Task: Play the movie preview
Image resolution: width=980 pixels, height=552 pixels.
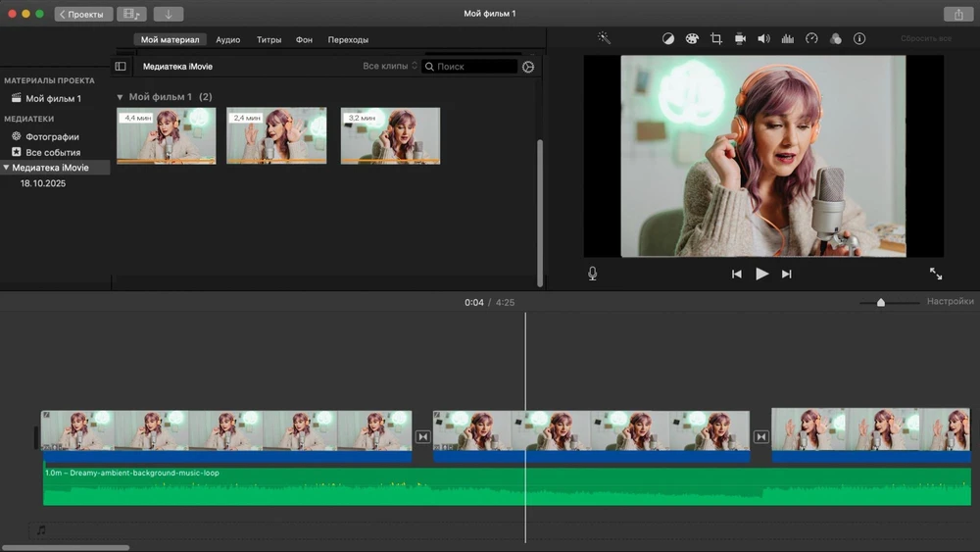Action: point(761,274)
